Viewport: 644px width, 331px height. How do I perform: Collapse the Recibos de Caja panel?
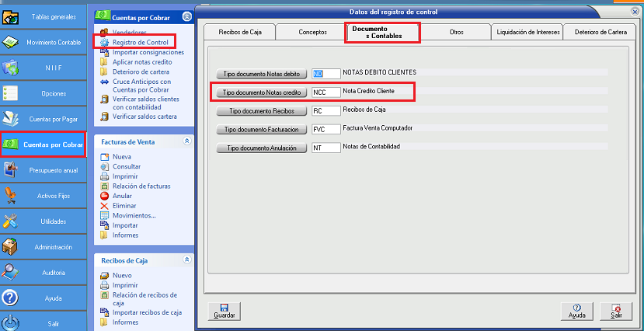[186, 260]
